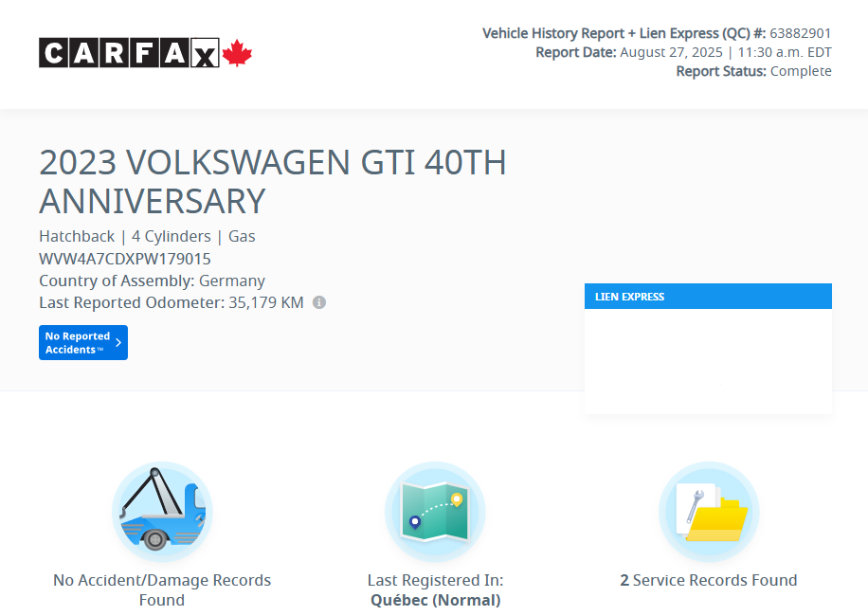Image resolution: width=868 pixels, height=616 pixels.
Task: Click Hatchback 4 Cylinders Gas line
Action: click(147, 236)
